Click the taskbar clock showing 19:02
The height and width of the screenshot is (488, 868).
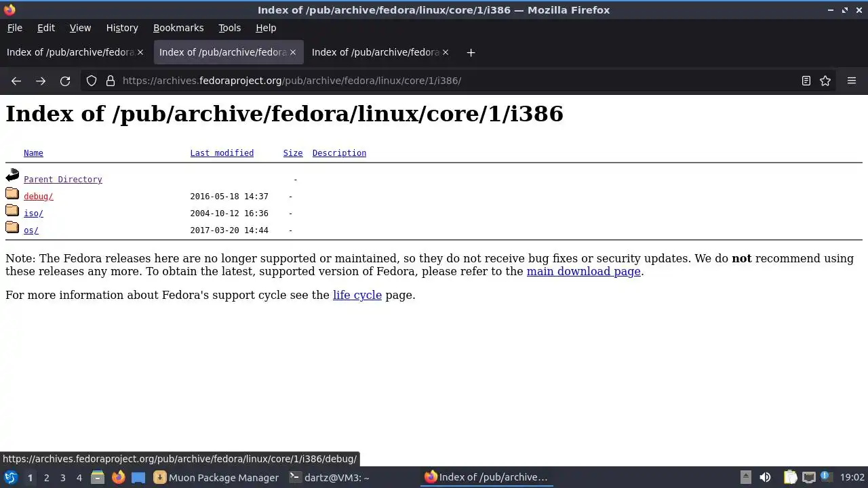pos(852,478)
